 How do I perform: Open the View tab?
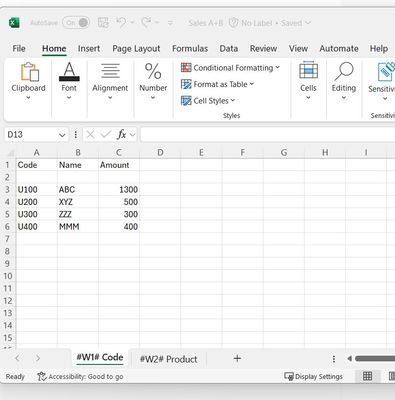298,49
